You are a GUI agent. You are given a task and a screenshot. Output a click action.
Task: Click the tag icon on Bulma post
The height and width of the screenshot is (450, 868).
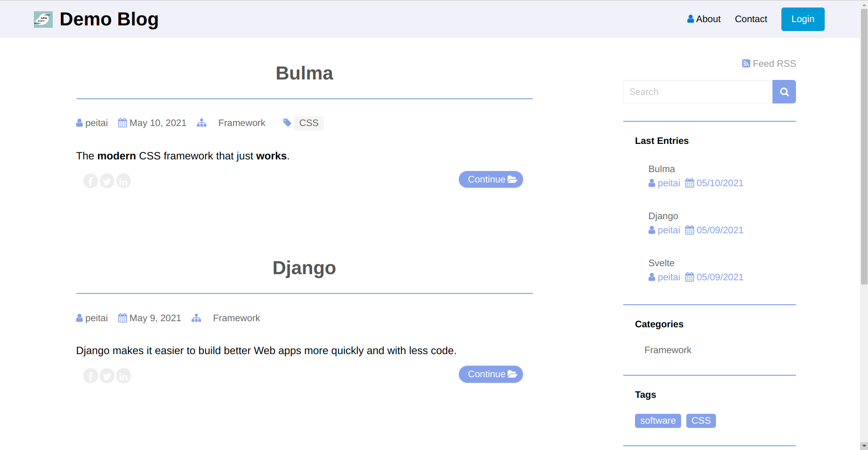click(x=287, y=123)
